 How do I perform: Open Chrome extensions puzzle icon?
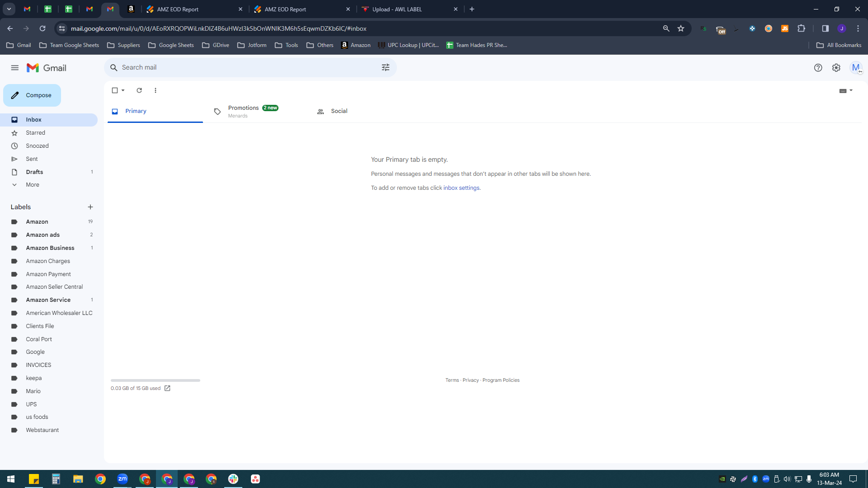[x=801, y=28]
